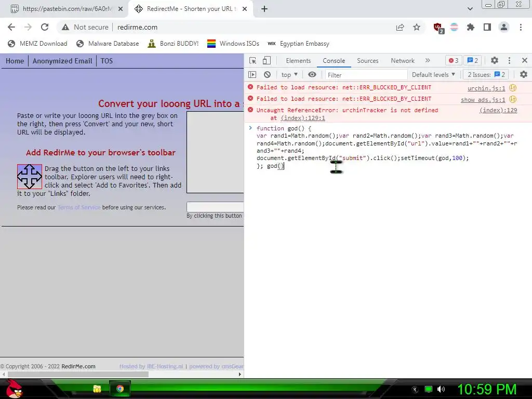
Task: Open the Terms of Service link
Action: coord(79,207)
